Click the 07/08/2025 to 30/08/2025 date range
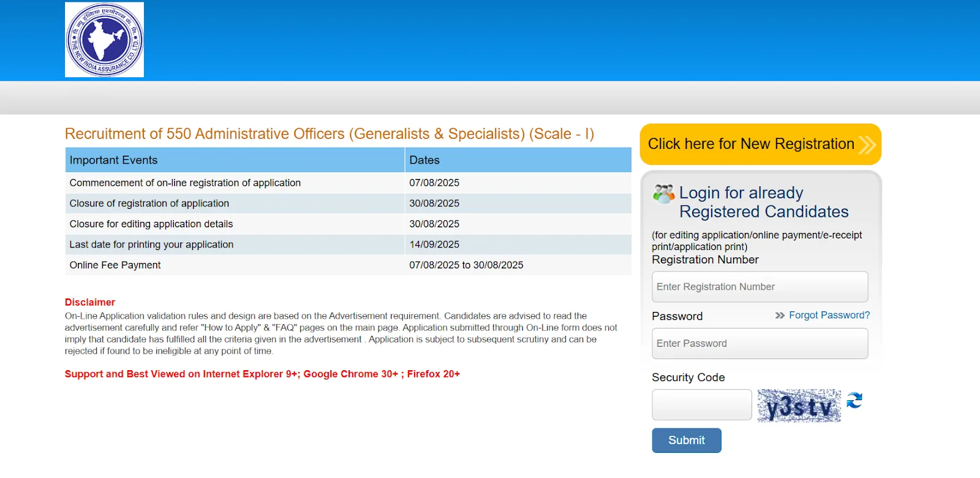 pos(466,265)
